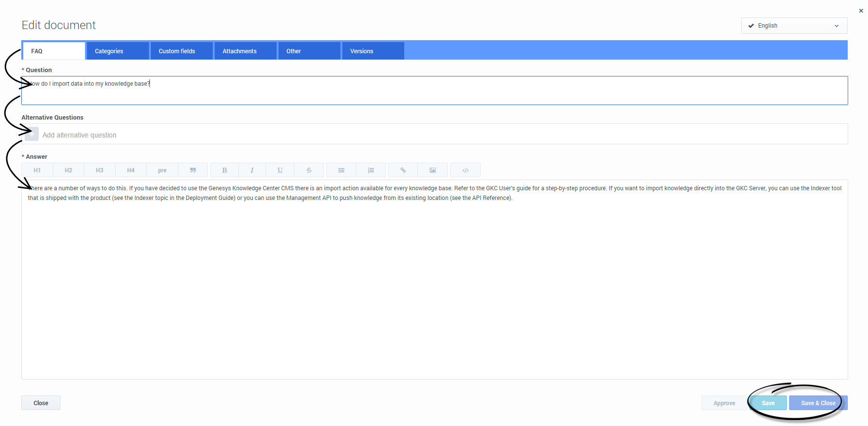Open the Categories tab
Viewport: 868px width, 426px height.
[x=118, y=51]
